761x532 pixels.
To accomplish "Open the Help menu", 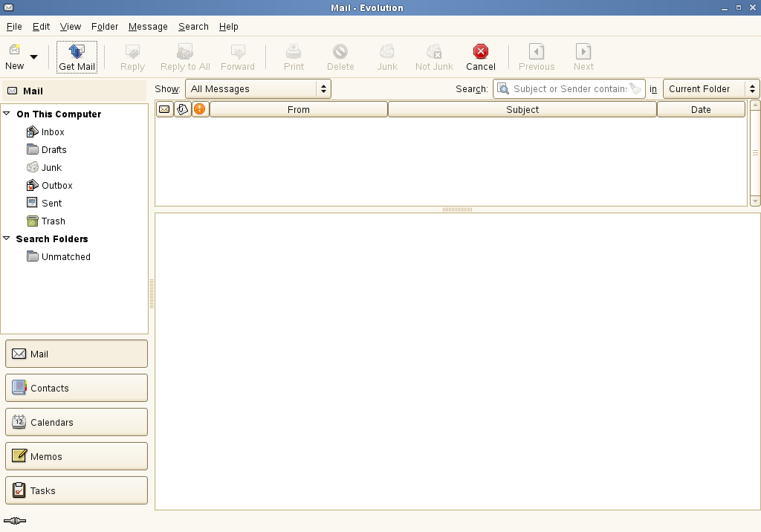I will click(229, 27).
